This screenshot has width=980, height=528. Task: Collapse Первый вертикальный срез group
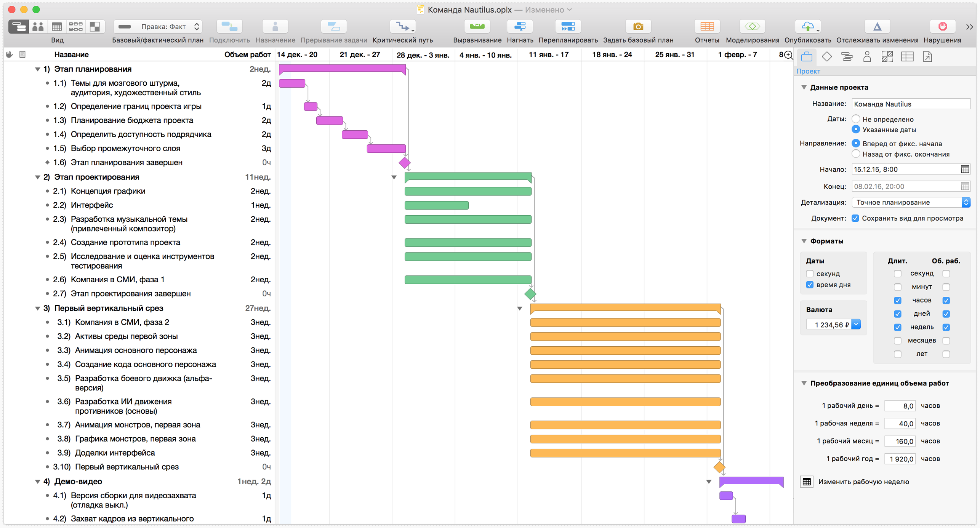tap(38, 309)
